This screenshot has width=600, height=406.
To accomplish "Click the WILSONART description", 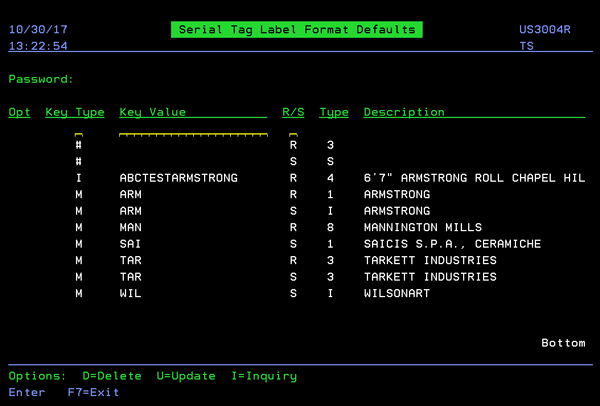I will 397,293.
